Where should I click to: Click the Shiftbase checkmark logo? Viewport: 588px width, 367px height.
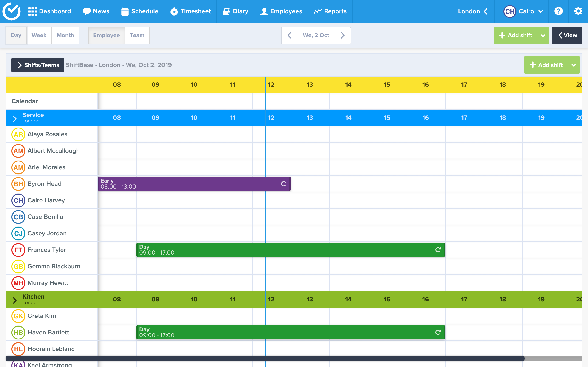coord(11,11)
